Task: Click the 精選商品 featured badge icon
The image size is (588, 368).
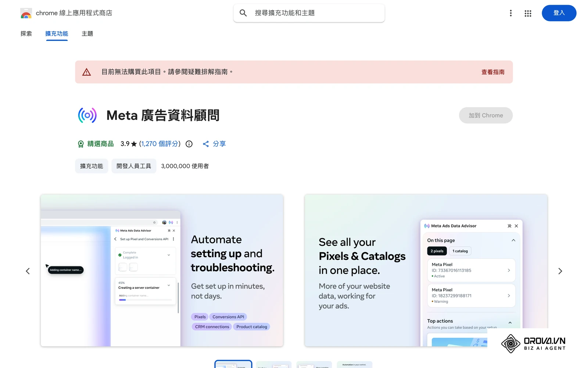Action: (x=81, y=144)
